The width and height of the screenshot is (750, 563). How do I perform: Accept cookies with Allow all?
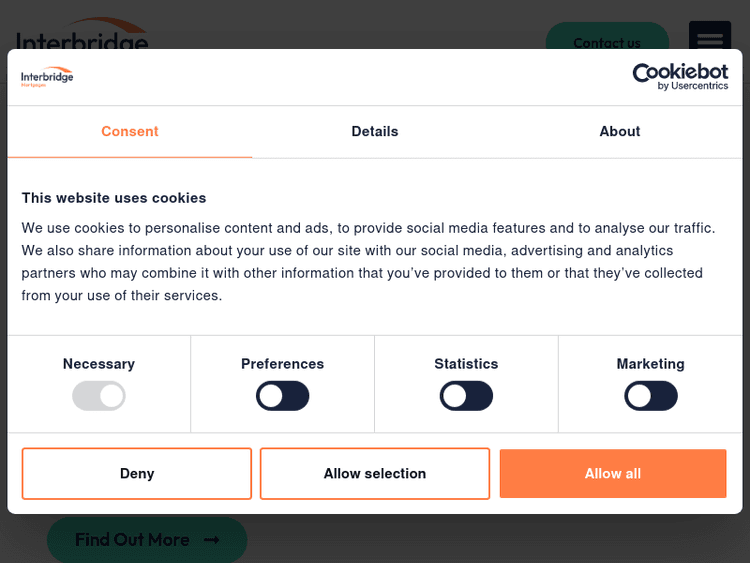coord(613,474)
